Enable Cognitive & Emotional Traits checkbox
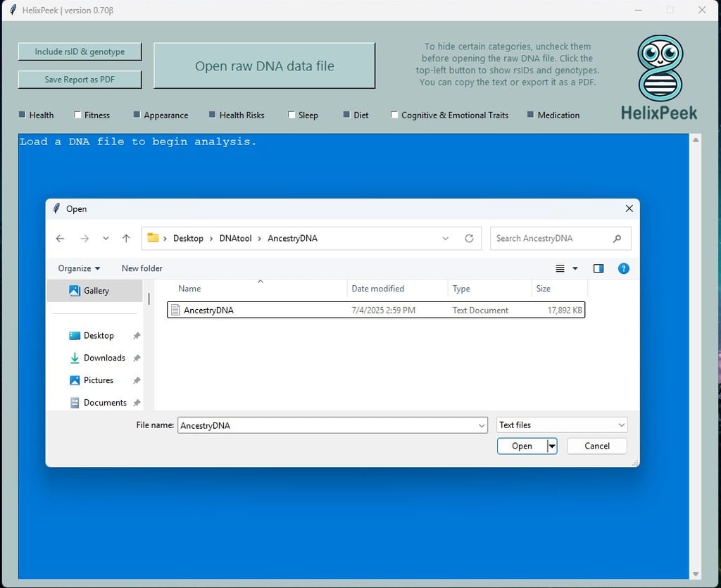The width and height of the screenshot is (721, 588). [x=394, y=115]
